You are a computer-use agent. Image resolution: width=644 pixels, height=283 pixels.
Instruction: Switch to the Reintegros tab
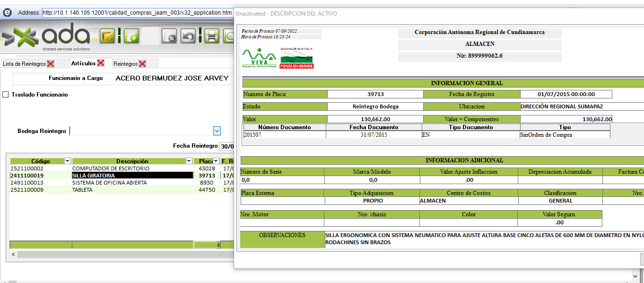(x=125, y=63)
